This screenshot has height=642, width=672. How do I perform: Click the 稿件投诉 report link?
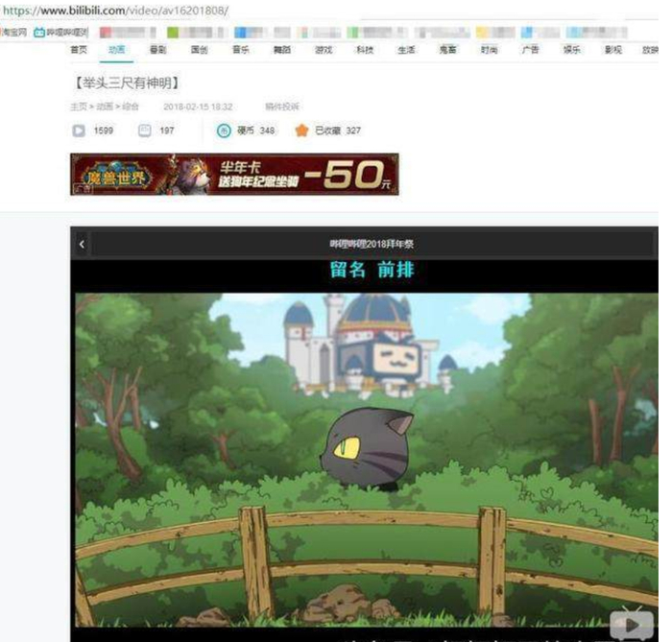point(282,107)
